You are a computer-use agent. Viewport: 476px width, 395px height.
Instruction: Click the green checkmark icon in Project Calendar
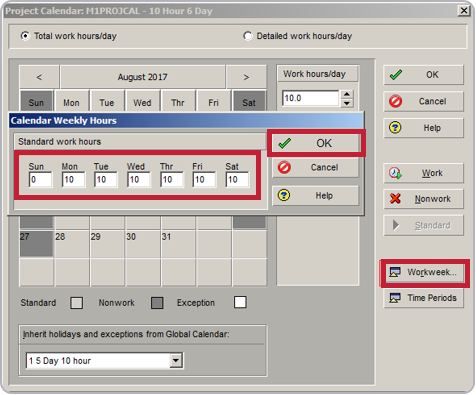coord(396,75)
